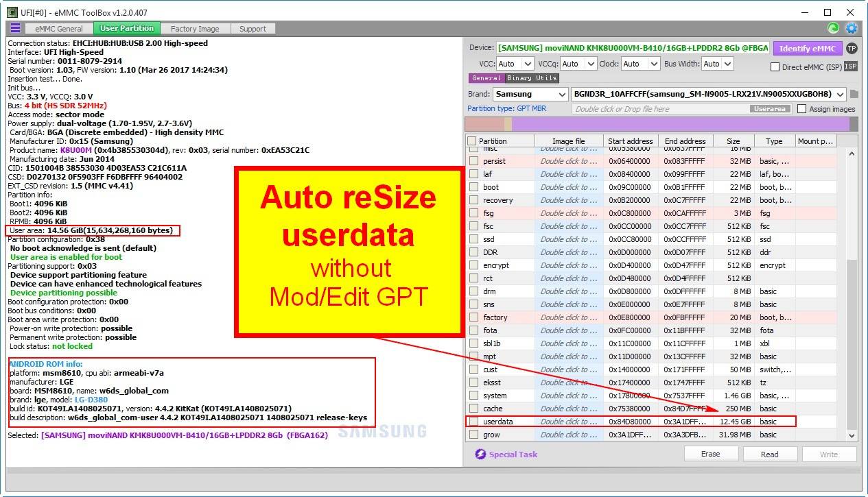Check the system partition checkbox
This screenshot has height=497, width=868.
point(473,396)
